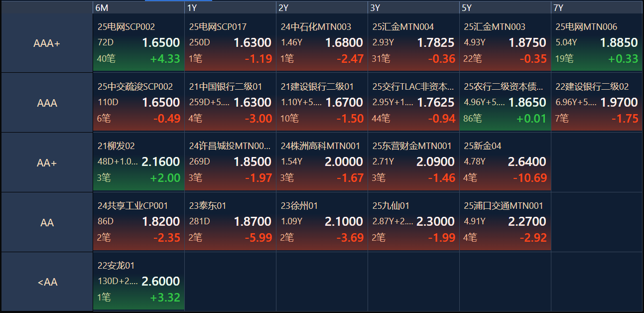
Task: Select the AAA+ rating row header
Action: coord(47,43)
